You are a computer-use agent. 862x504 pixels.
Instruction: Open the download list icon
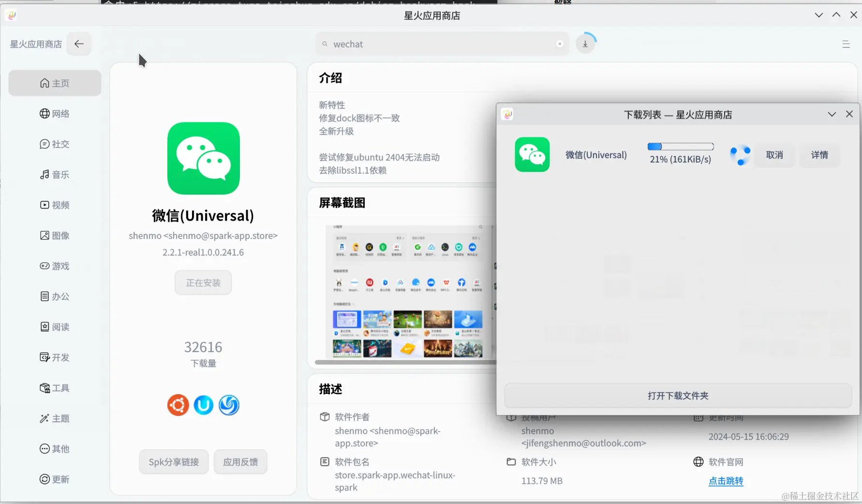pyautogui.click(x=585, y=44)
